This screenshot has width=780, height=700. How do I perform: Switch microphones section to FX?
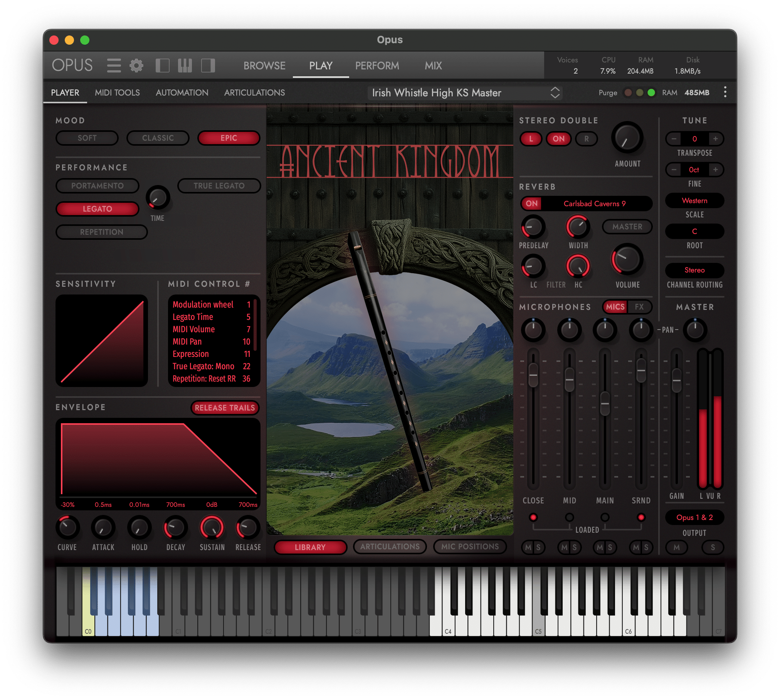[639, 307]
